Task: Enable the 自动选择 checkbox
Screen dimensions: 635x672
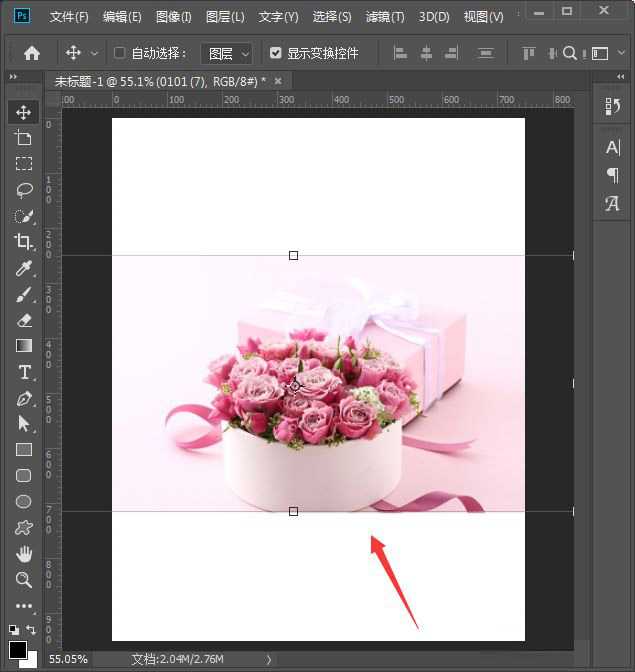Action: point(120,53)
